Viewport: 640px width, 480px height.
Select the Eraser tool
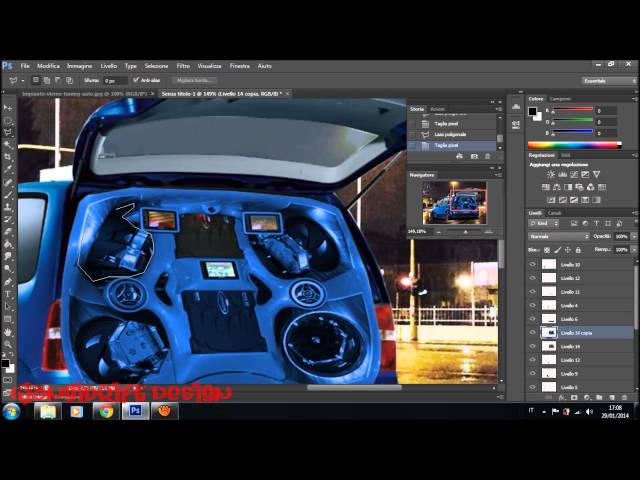pos(8,232)
